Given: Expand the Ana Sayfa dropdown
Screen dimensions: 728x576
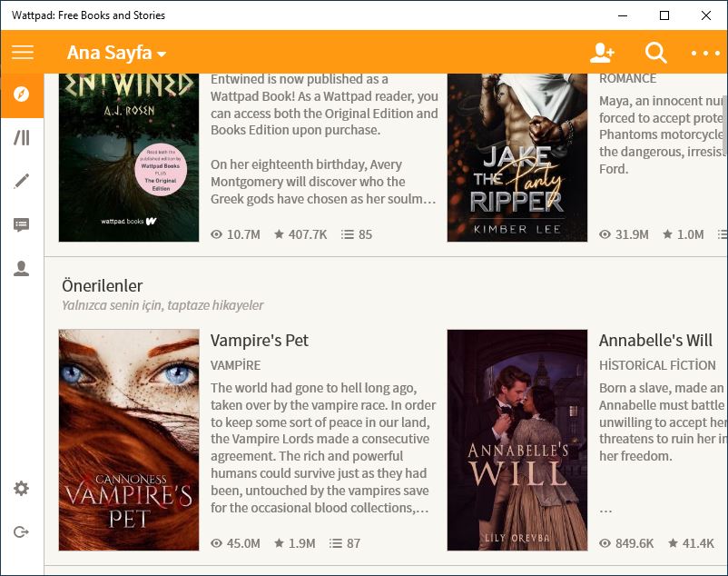Looking at the screenshot, I should click(x=116, y=53).
